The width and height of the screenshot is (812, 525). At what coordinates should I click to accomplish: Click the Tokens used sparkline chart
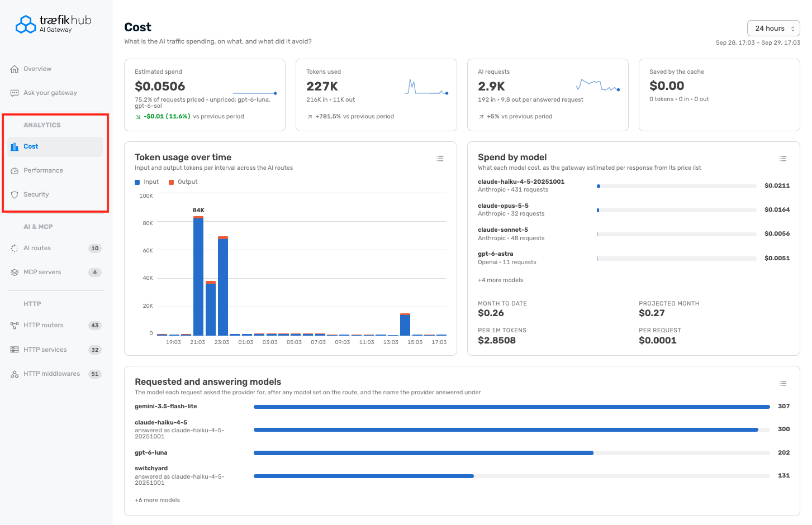pos(426,87)
